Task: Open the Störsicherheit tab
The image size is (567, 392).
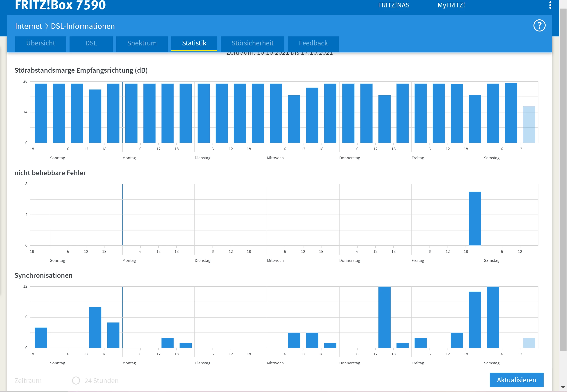Action: [252, 43]
